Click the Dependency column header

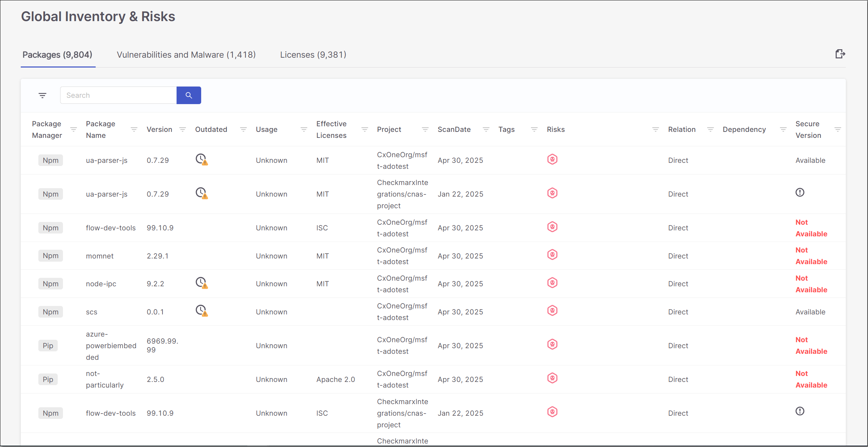[744, 129]
